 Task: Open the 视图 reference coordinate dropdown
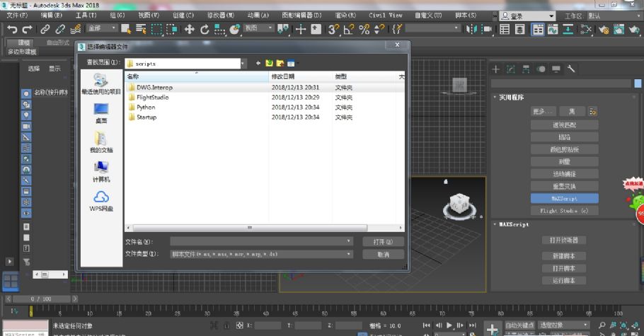click(259, 28)
